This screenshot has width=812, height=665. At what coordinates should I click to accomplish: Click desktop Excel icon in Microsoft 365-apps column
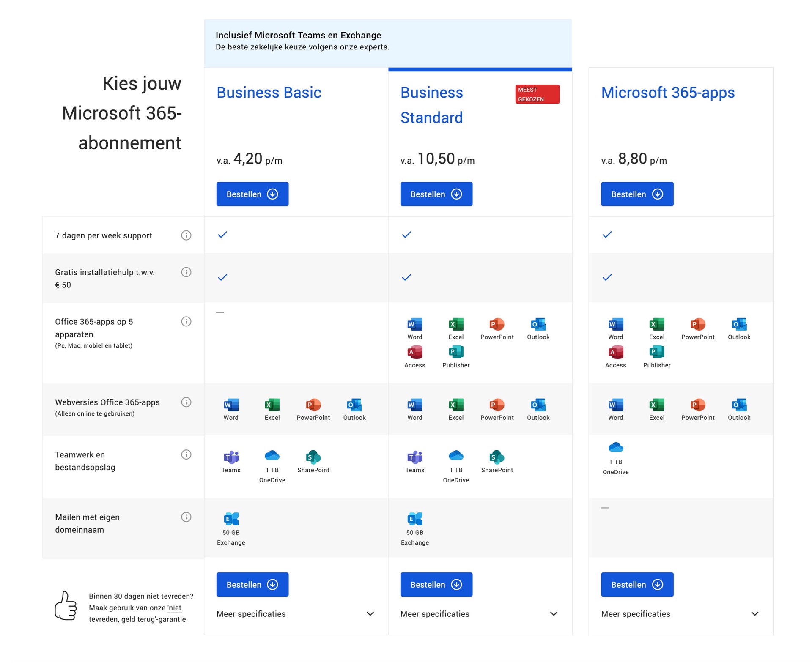pos(657,324)
